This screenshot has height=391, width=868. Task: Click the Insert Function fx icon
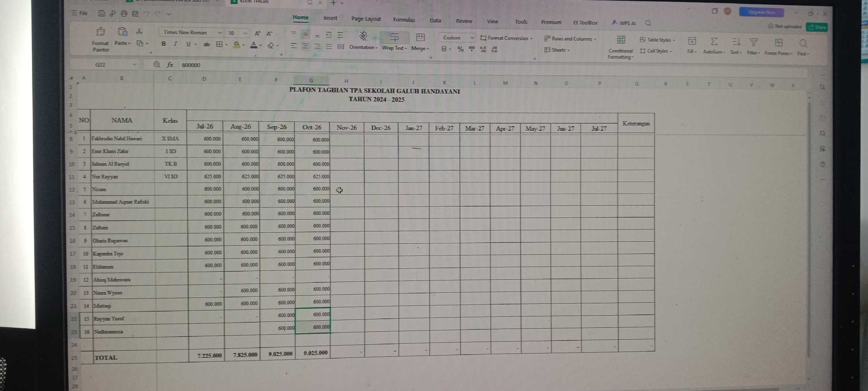[x=170, y=65]
